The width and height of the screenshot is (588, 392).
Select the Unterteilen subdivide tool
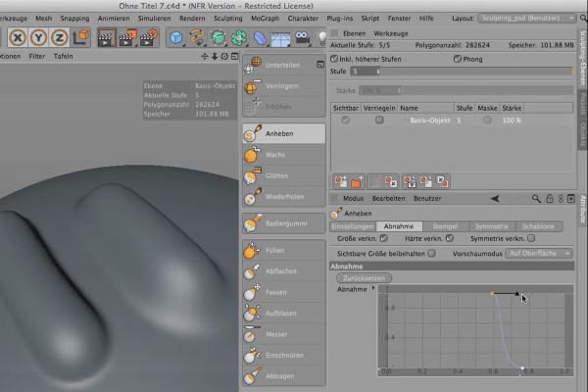tap(284, 65)
